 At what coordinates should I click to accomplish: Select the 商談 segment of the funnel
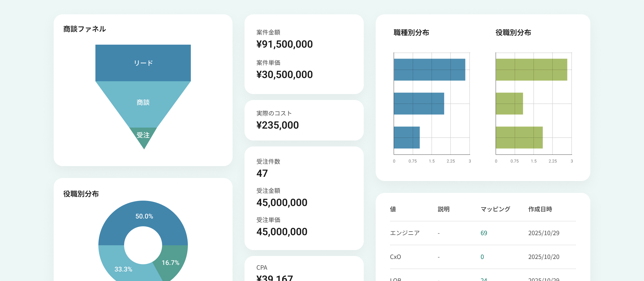click(x=143, y=103)
